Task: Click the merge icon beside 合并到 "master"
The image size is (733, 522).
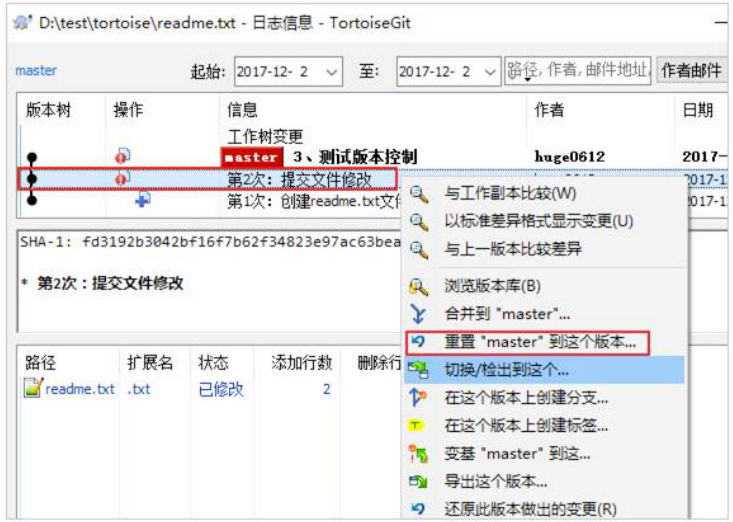Action: (418, 314)
